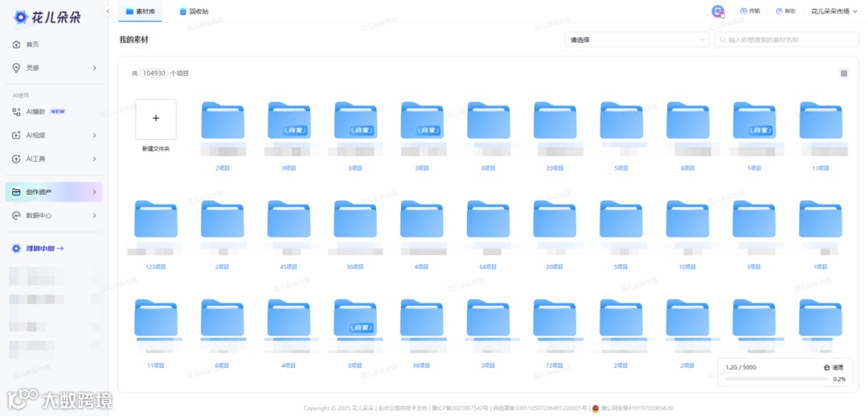This screenshot has width=868, height=416.
Task: Expand the AI工具 submenu chevron
Action: coord(95,159)
